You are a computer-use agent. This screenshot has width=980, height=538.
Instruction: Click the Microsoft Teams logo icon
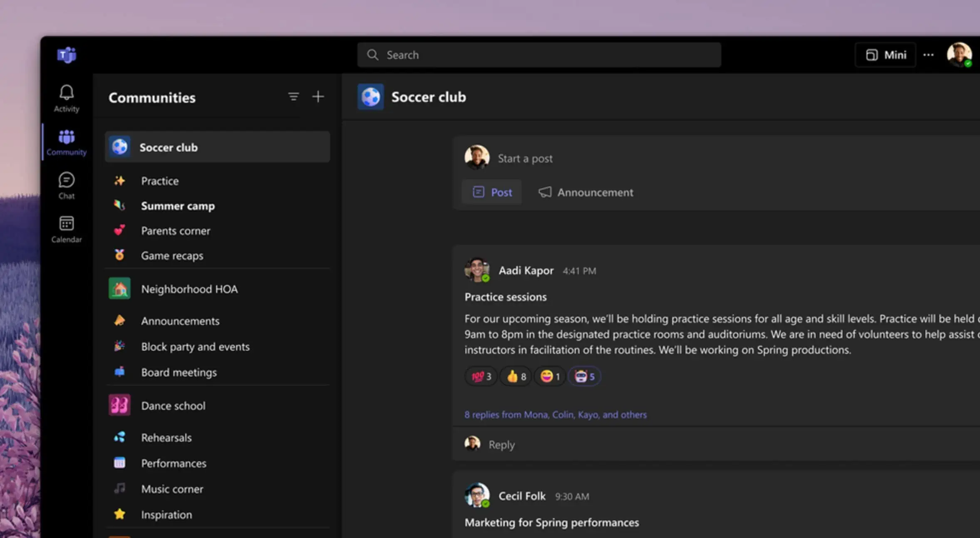(66, 54)
